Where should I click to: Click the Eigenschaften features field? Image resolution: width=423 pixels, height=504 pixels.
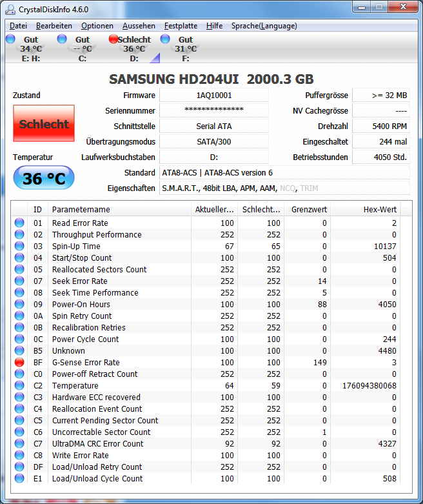pyautogui.click(x=284, y=188)
